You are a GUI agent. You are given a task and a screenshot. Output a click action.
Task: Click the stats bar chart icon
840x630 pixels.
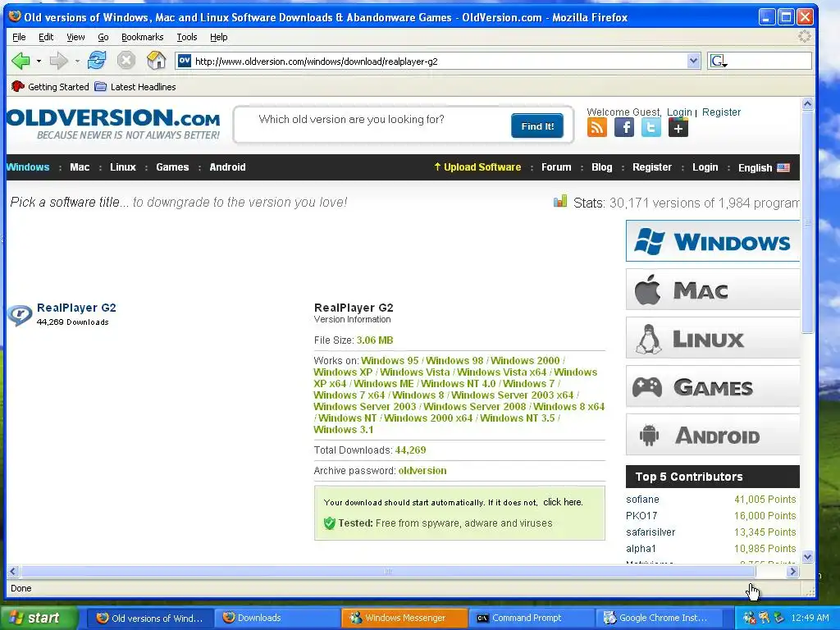click(559, 202)
